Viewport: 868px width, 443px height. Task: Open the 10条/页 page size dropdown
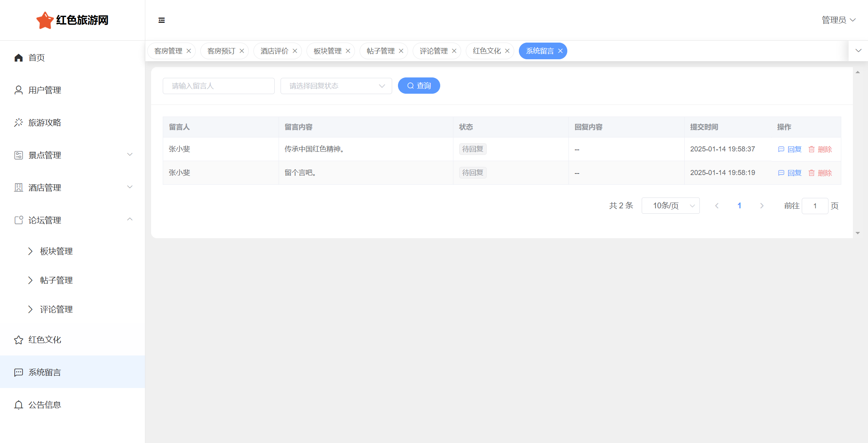coord(670,206)
